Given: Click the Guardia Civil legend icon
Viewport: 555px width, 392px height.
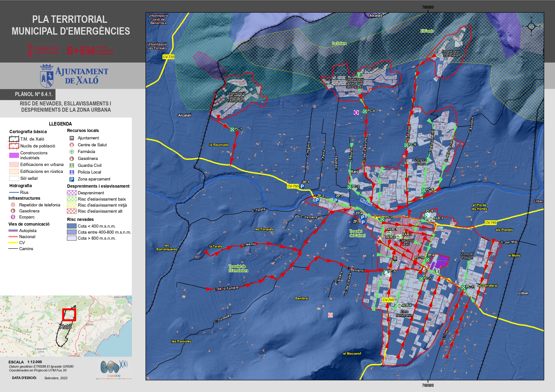Looking at the screenshot, I should (72, 166).
